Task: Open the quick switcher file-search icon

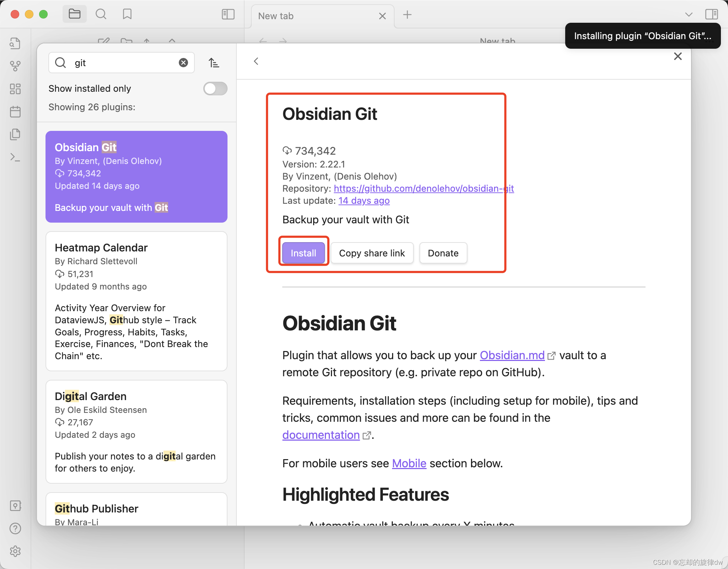Action: (15, 43)
